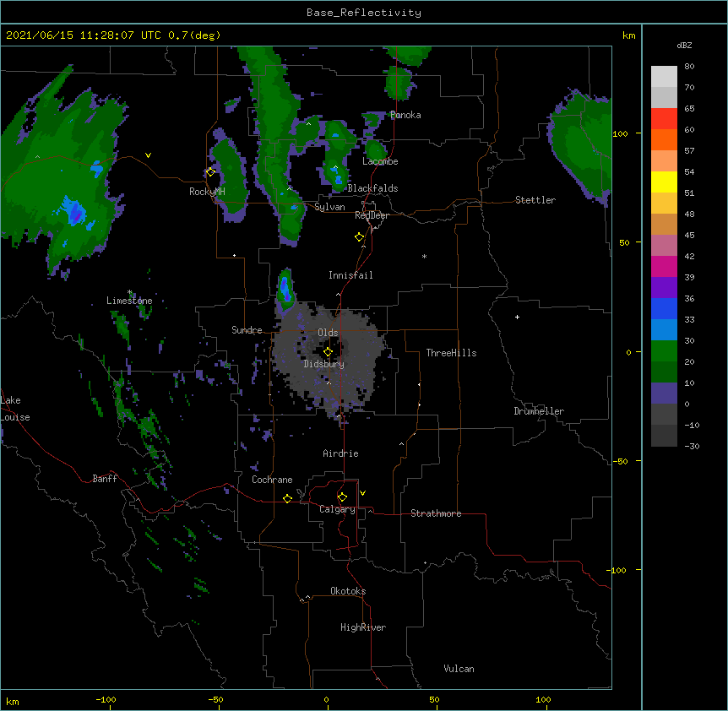Image resolution: width=728 pixels, height=711 pixels.
Task: Click the blue storm core north of Olds
Action: 285,288
